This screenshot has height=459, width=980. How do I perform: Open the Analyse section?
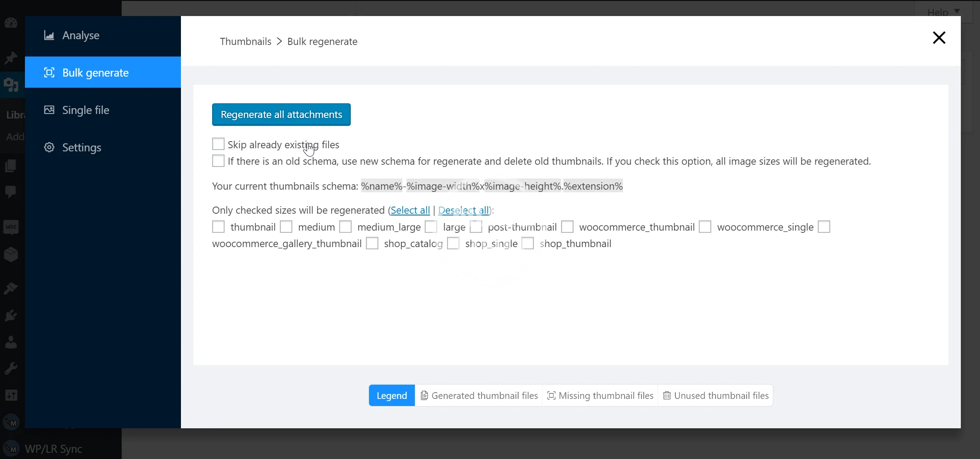tap(80, 36)
